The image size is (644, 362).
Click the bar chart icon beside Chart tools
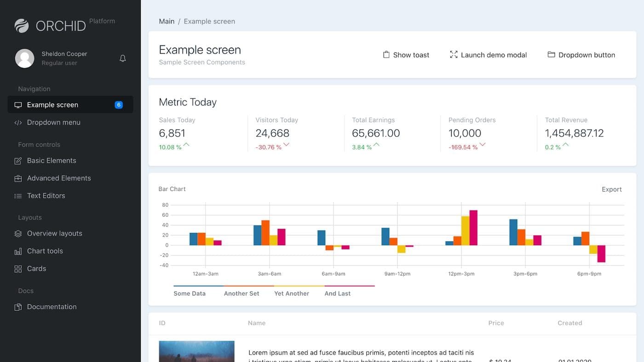pyautogui.click(x=18, y=251)
